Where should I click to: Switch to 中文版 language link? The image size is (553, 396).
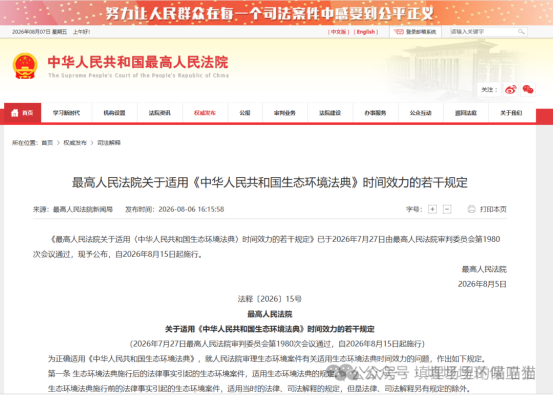pyautogui.click(x=338, y=32)
